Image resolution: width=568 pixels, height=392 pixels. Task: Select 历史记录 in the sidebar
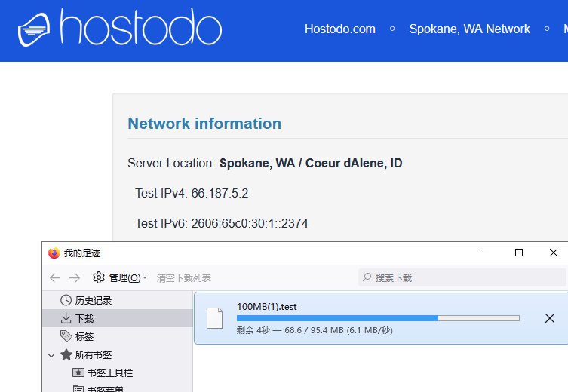tap(118, 300)
